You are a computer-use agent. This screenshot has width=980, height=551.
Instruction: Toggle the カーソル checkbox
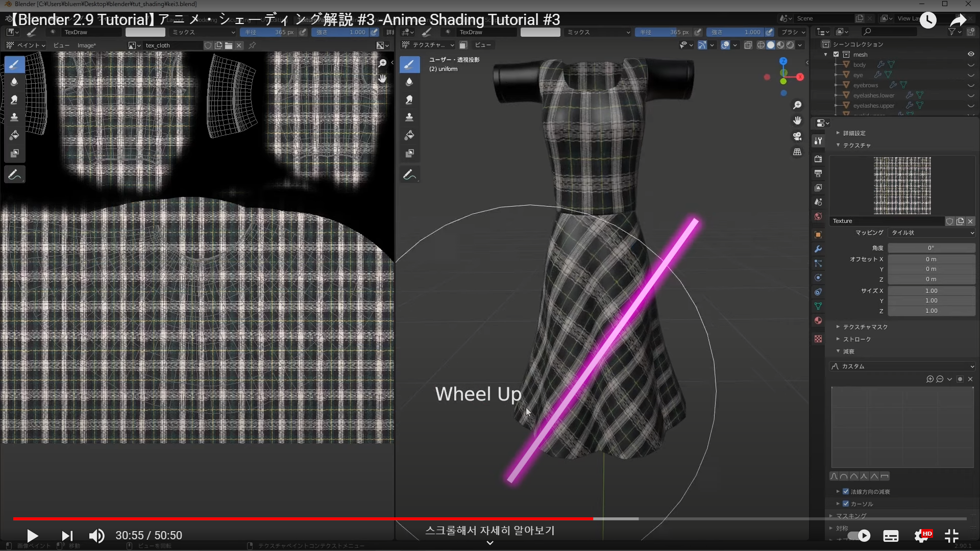846,504
